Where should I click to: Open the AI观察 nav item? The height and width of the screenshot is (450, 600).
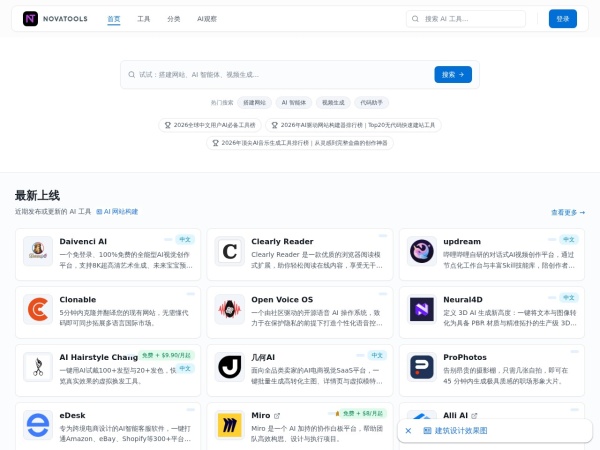[207, 19]
